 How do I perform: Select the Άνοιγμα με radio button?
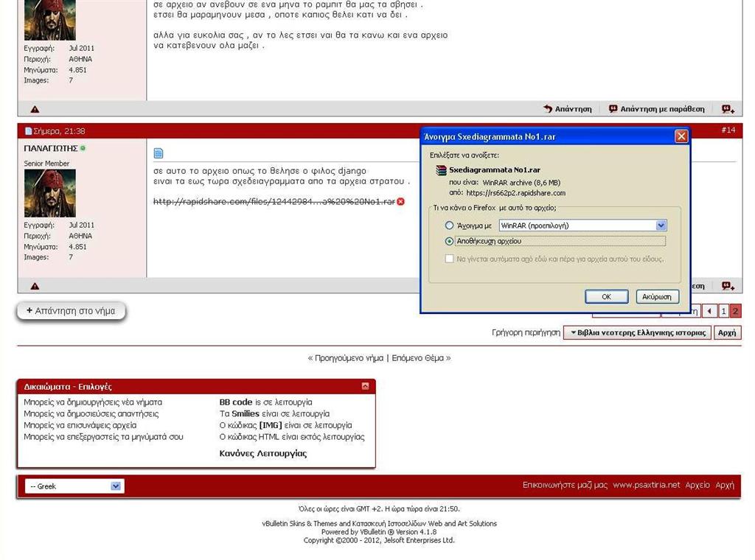[x=449, y=225]
